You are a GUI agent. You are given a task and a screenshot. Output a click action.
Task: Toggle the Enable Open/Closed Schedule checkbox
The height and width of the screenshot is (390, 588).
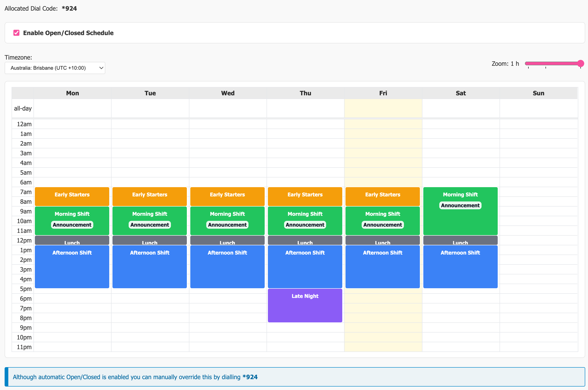click(16, 33)
